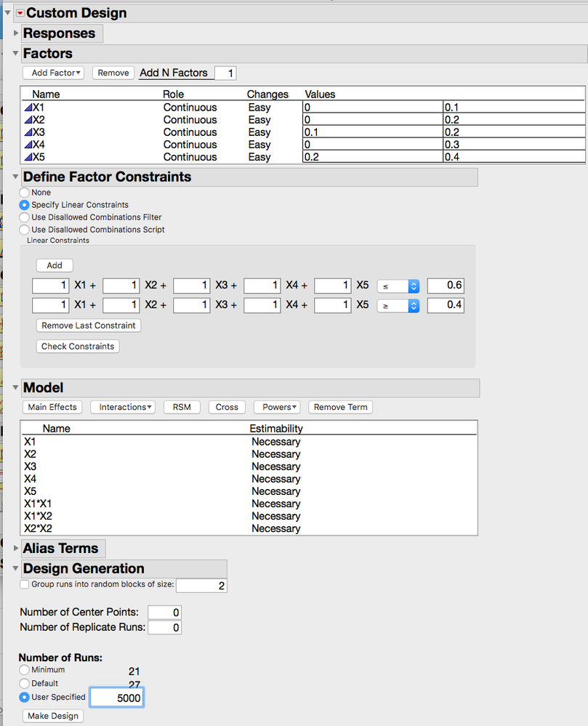Click X4 upper value 0.3 cell

pyautogui.click(x=514, y=145)
